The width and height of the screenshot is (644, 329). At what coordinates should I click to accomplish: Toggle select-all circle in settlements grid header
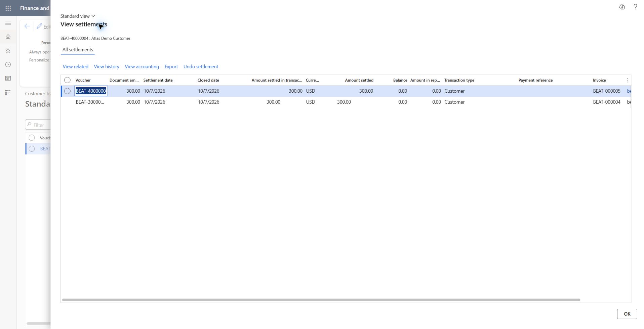pos(67,80)
